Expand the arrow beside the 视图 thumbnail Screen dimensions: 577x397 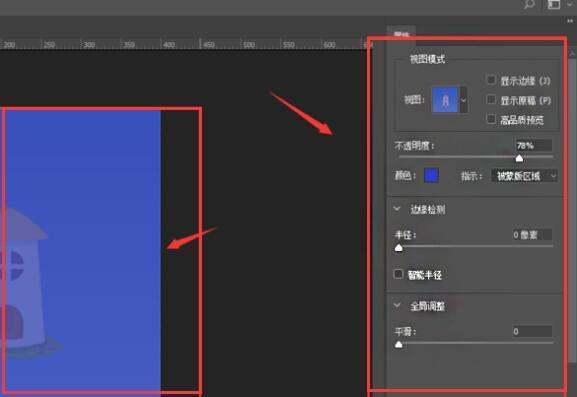[x=464, y=100]
